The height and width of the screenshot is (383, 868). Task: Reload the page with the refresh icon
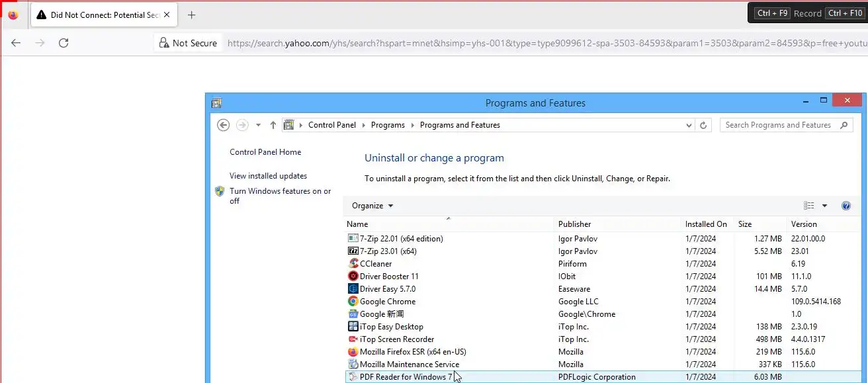coord(64,43)
